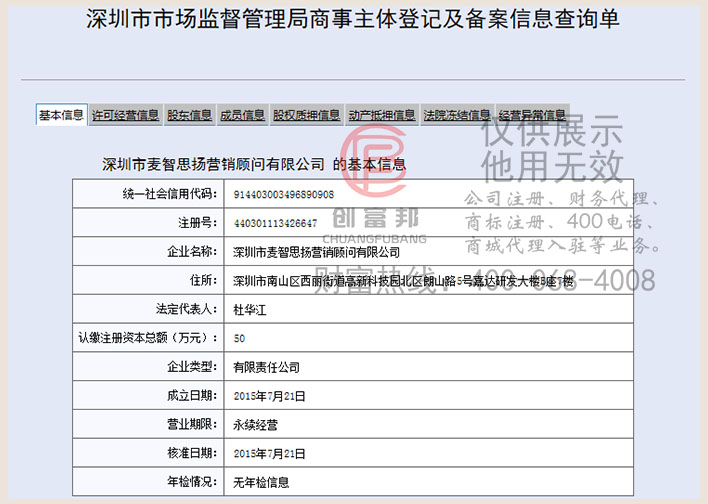708x504 pixels.
Task: Click the 住所 address value
Action: click(403, 281)
